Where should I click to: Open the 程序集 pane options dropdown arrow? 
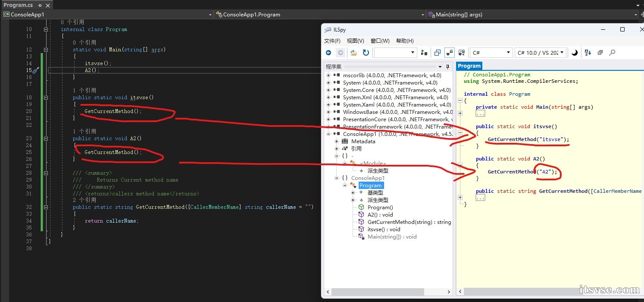440,67
